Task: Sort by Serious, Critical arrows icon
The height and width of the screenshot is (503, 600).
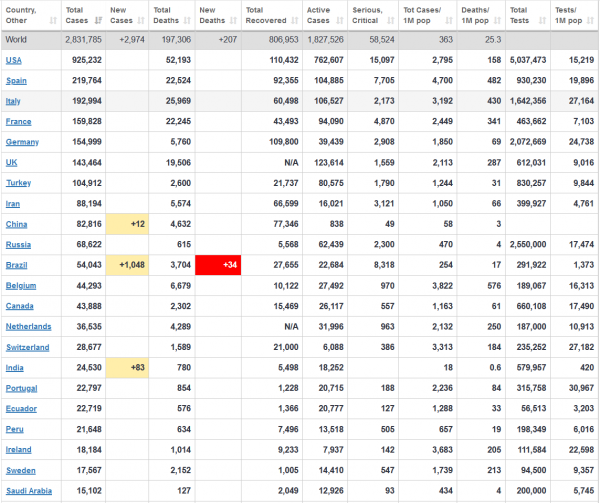Action: point(391,21)
